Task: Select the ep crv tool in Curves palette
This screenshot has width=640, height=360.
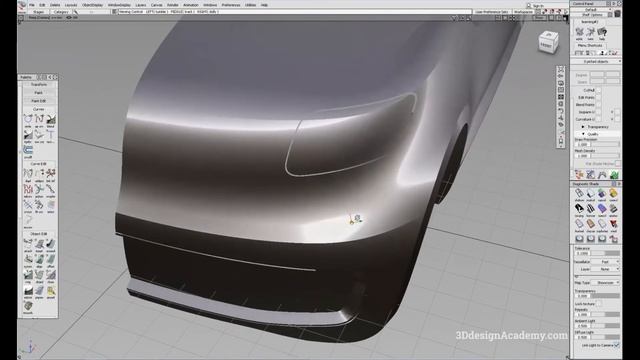Action: click(39, 119)
